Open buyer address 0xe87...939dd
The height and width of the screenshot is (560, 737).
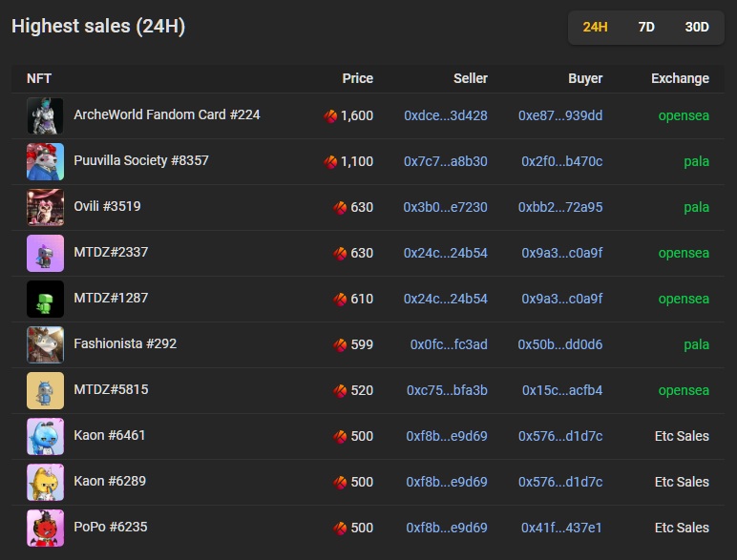560,115
